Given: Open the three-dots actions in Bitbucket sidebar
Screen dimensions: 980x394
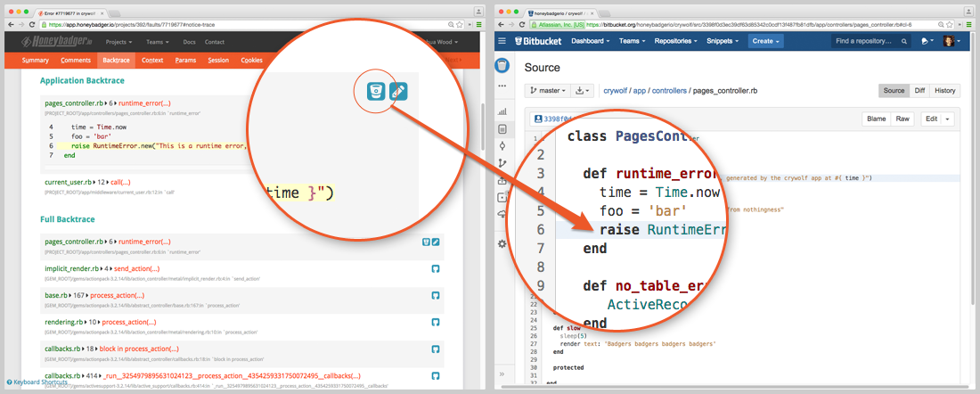Looking at the screenshot, I should coord(502,86).
